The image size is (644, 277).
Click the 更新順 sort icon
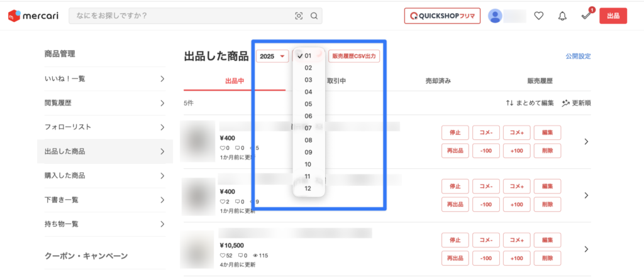(566, 103)
